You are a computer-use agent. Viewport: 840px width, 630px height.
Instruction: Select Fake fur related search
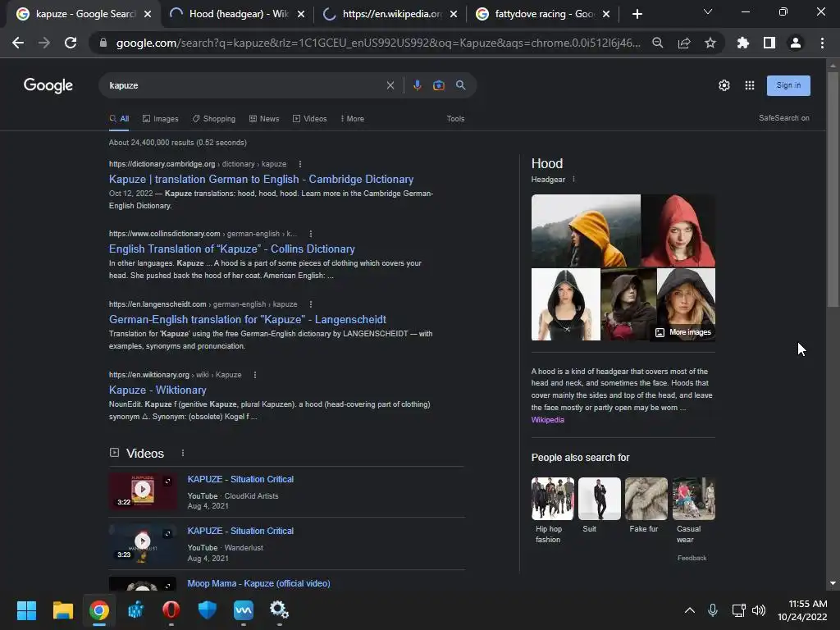pyautogui.click(x=646, y=505)
